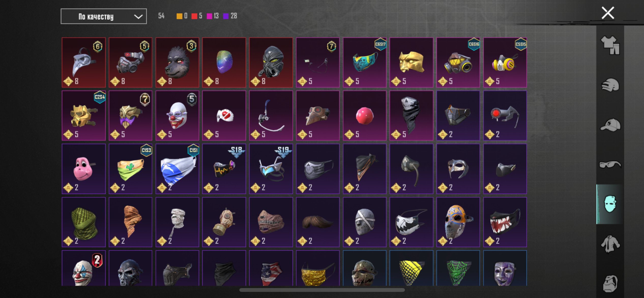Screen dimensions: 644x298
Task: Click the horizontal scrollbar at bottom
Action: pos(322,290)
